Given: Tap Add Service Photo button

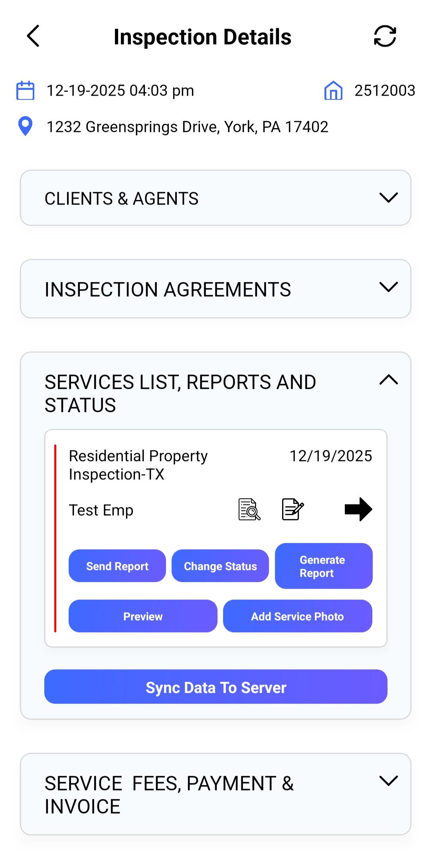Looking at the screenshot, I should point(297,616).
